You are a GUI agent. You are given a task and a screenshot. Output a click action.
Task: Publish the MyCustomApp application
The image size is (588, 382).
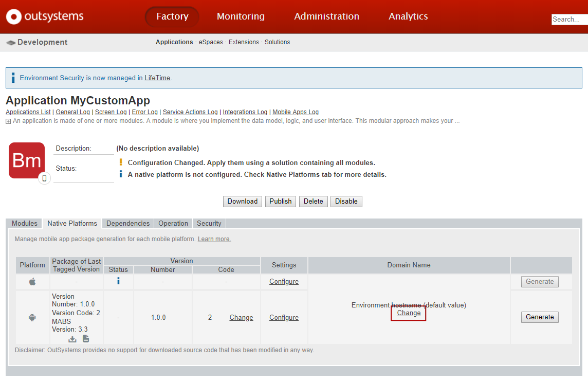(280, 201)
